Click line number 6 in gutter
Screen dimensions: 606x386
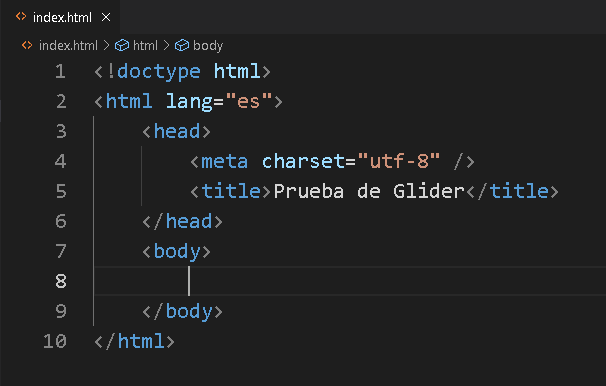coord(61,221)
